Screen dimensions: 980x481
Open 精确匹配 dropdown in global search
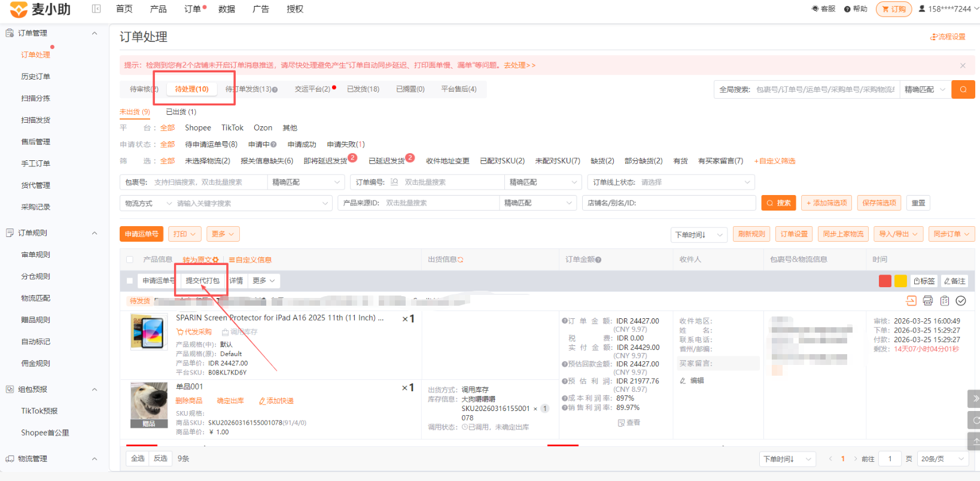pos(925,89)
